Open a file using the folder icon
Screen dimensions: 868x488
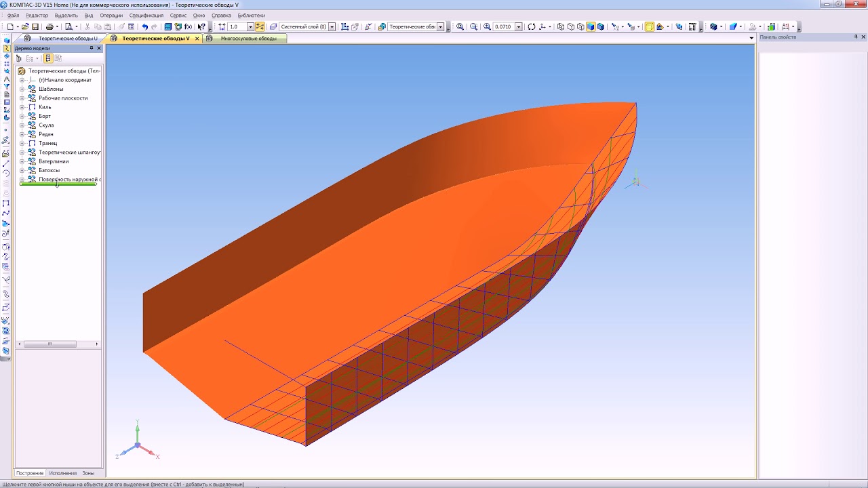coord(24,27)
